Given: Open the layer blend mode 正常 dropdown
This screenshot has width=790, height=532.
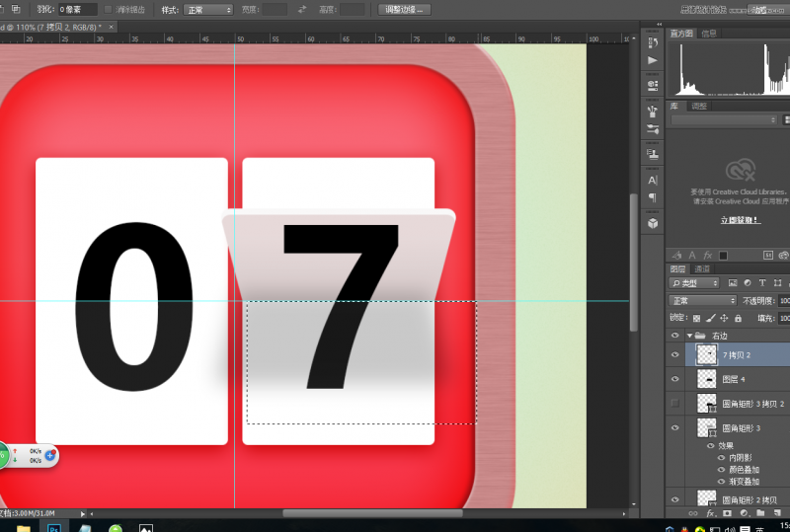Looking at the screenshot, I should [703, 300].
